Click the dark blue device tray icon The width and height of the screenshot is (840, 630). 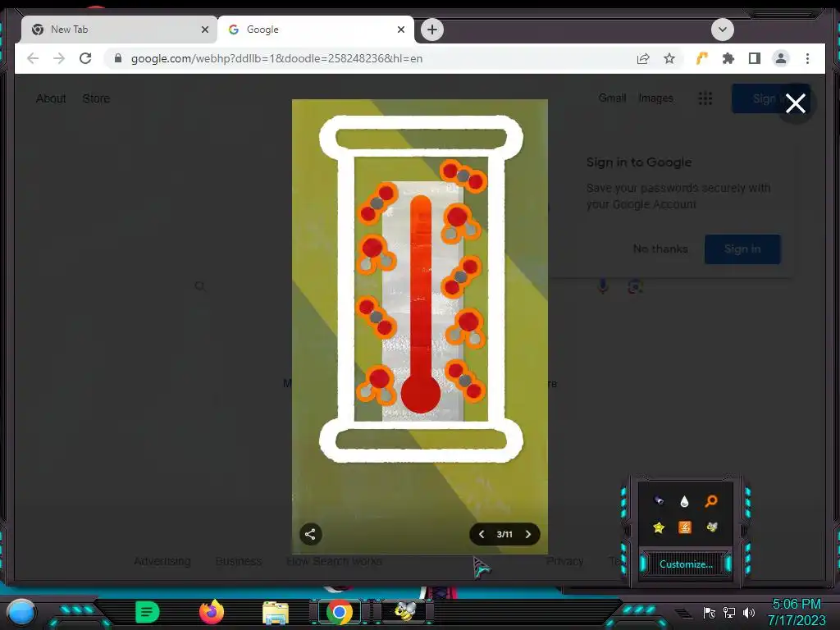[659, 500]
